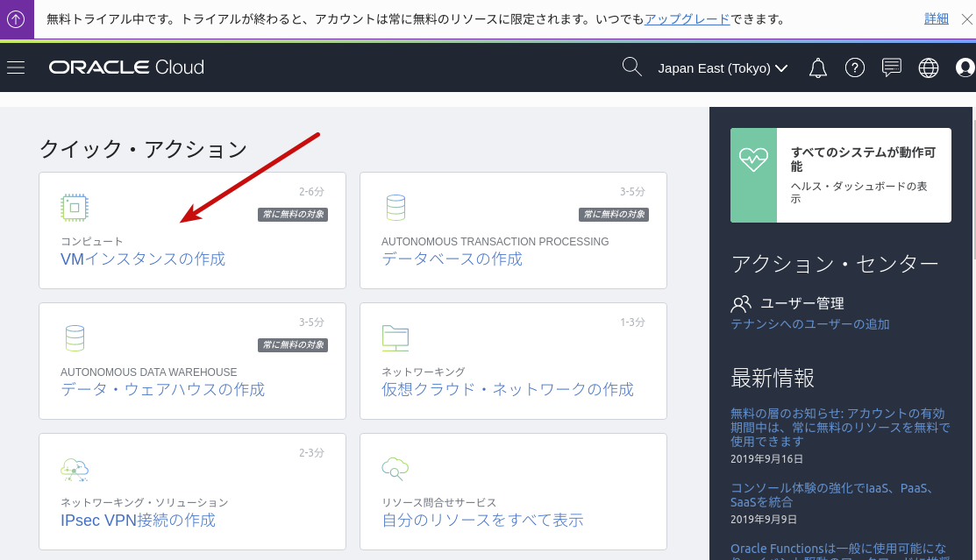
Task: Click the help question mark icon
Action: [x=854, y=67]
